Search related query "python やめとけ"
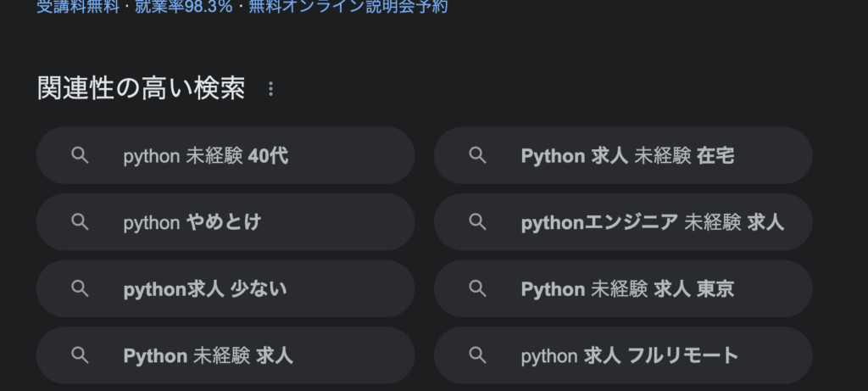Screen dimensions: 868x391 (x=192, y=222)
